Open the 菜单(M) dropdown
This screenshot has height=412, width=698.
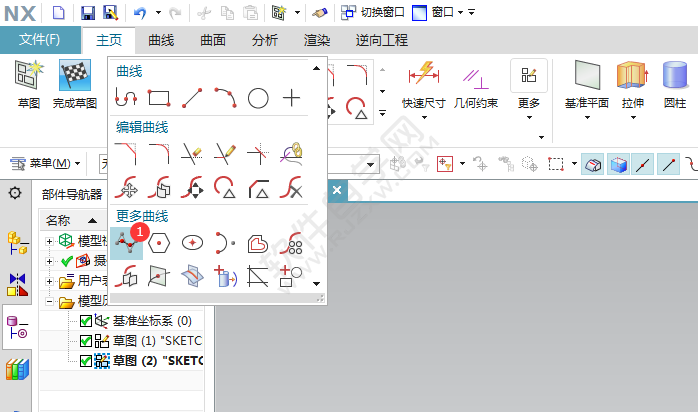pos(45,164)
